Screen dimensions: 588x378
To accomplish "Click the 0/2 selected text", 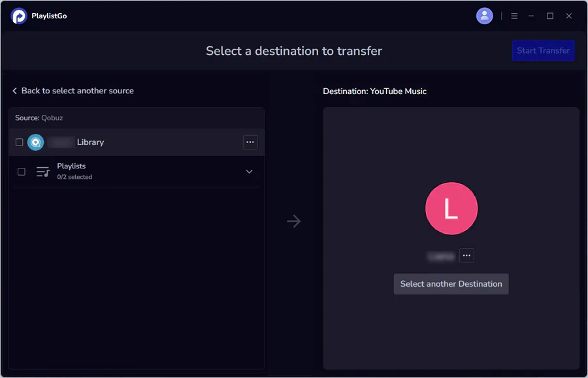I will [74, 177].
